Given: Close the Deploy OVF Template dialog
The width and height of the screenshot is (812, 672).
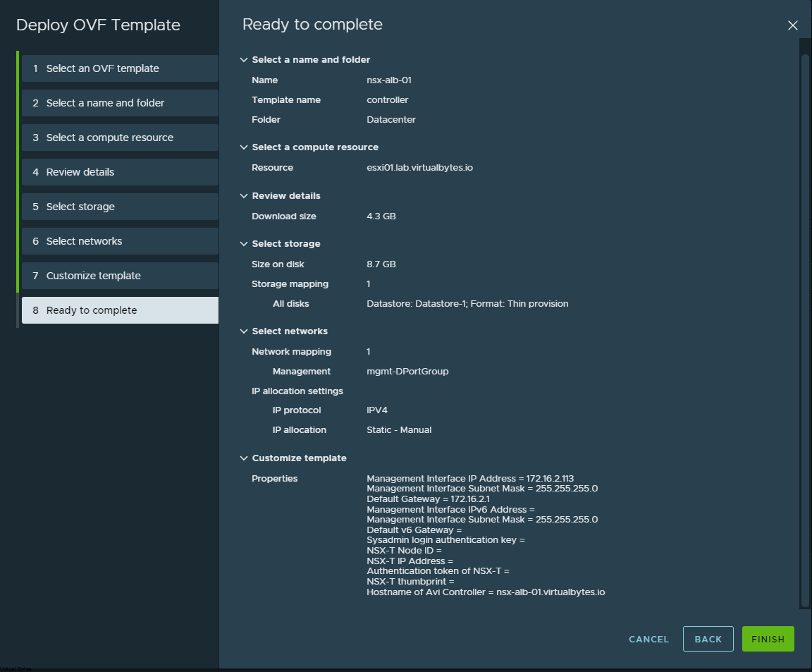Looking at the screenshot, I should 792,25.
